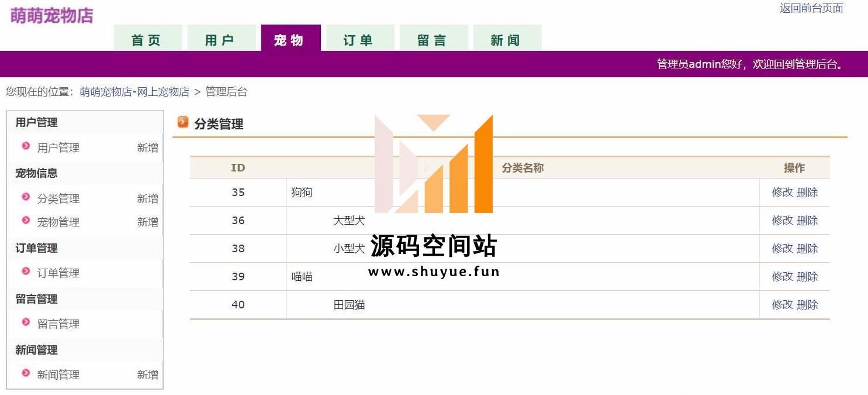The height and width of the screenshot is (395, 868).
Task: Click the 订单管理 sidebar section heading
Action: (36, 248)
